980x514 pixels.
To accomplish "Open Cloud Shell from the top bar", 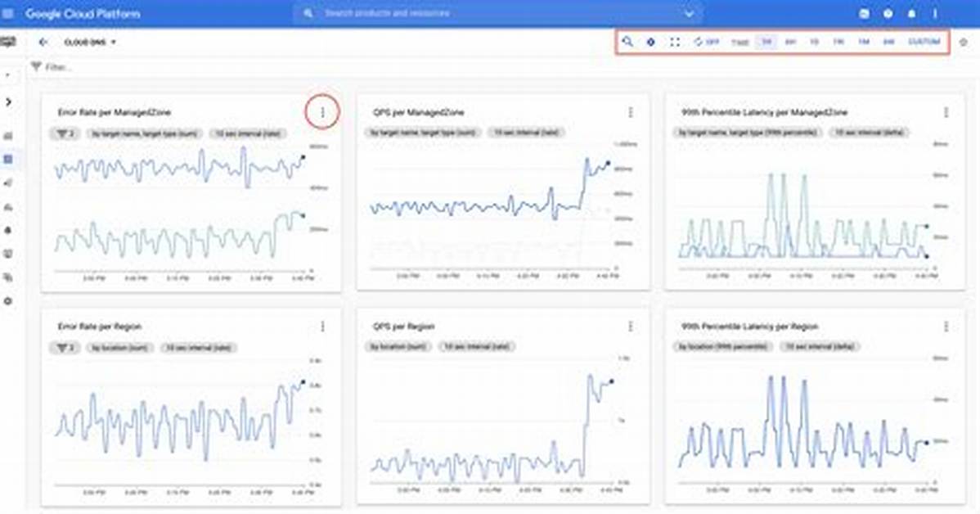I will click(x=864, y=13).
